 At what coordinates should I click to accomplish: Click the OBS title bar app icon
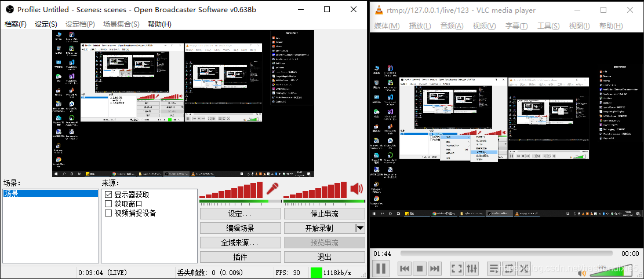10,9
